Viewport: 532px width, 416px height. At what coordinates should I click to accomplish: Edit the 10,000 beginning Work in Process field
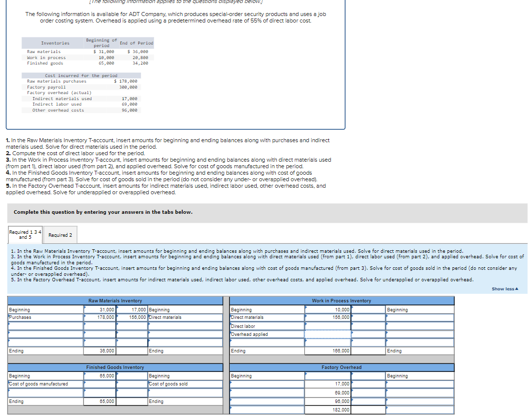[328, 310]
